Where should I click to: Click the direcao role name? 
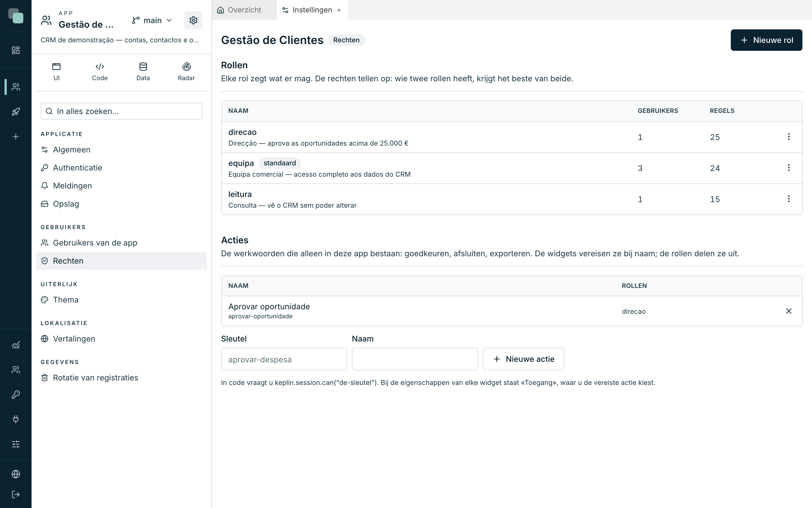coord(242,132)
